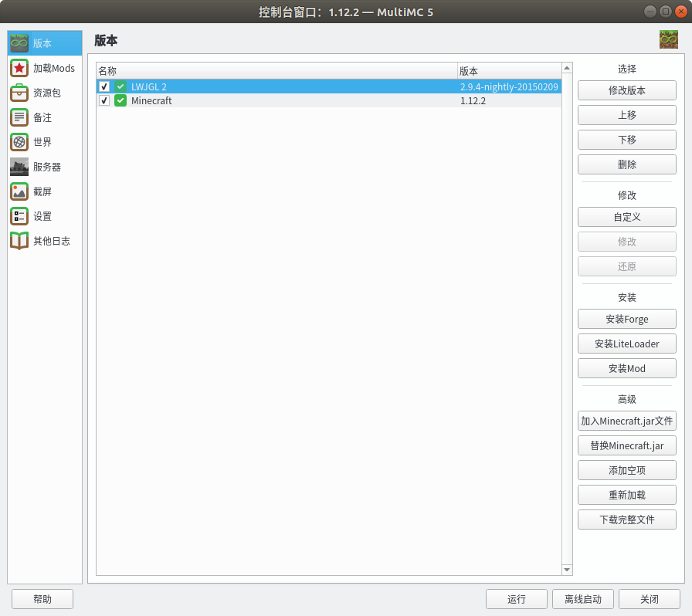Click the 下载完整文件 button

pyautogui.click(x=626, y=520)
